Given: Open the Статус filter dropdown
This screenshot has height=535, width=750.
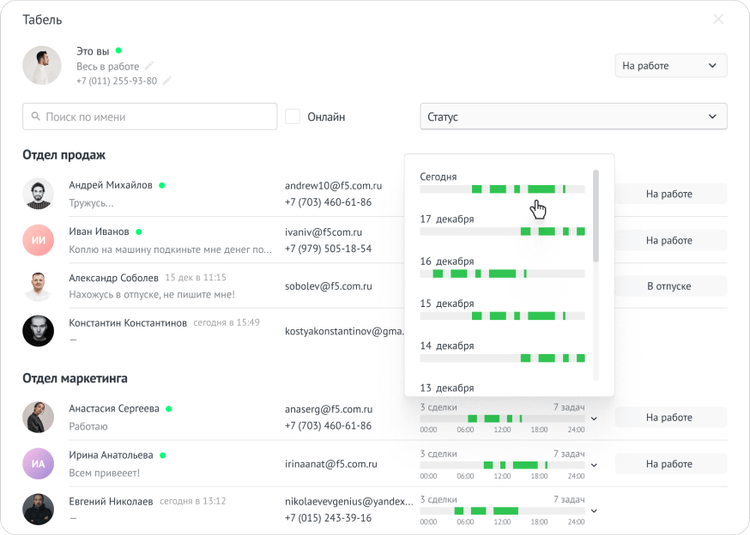Looking at the screenshot, I should point(573,117).
